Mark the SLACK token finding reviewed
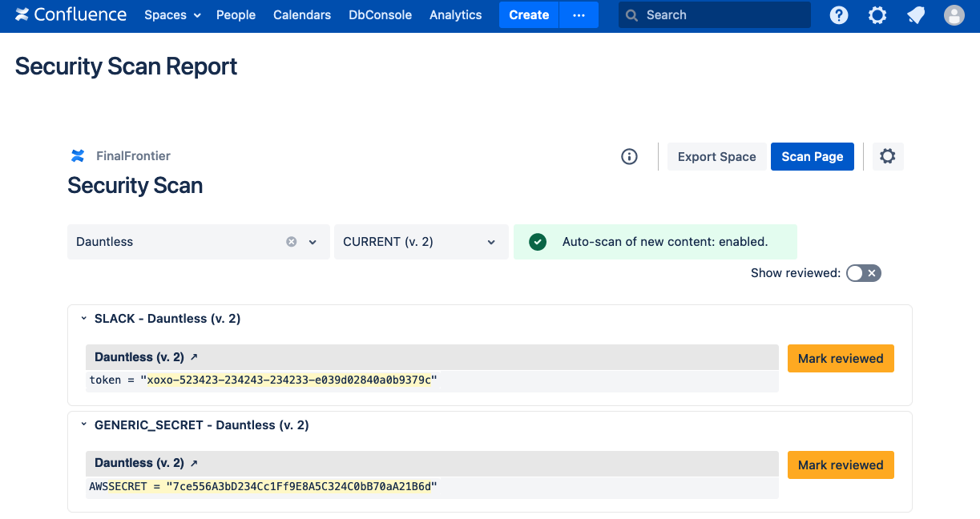Screen dimensions: 980x519 point(840,359)
